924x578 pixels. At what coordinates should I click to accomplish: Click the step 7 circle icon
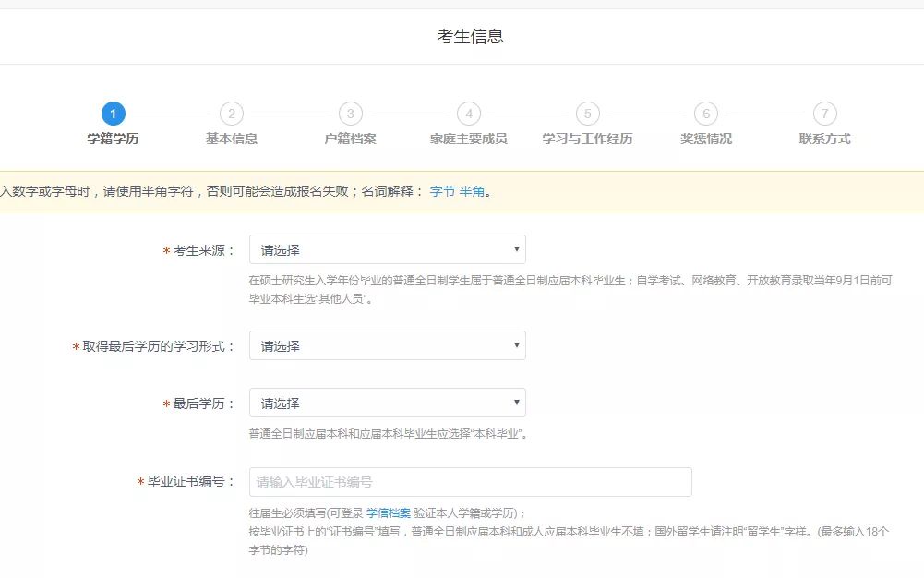click(x=824, y=114)
